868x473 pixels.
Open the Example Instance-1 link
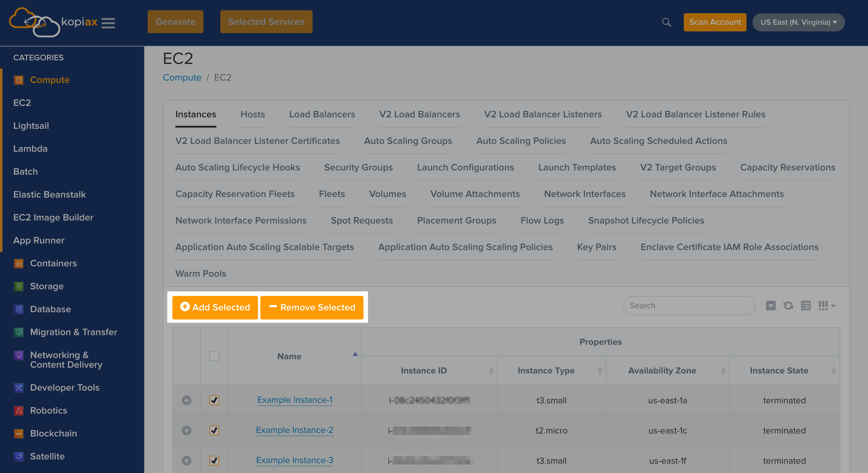click(x=294, y=400)
